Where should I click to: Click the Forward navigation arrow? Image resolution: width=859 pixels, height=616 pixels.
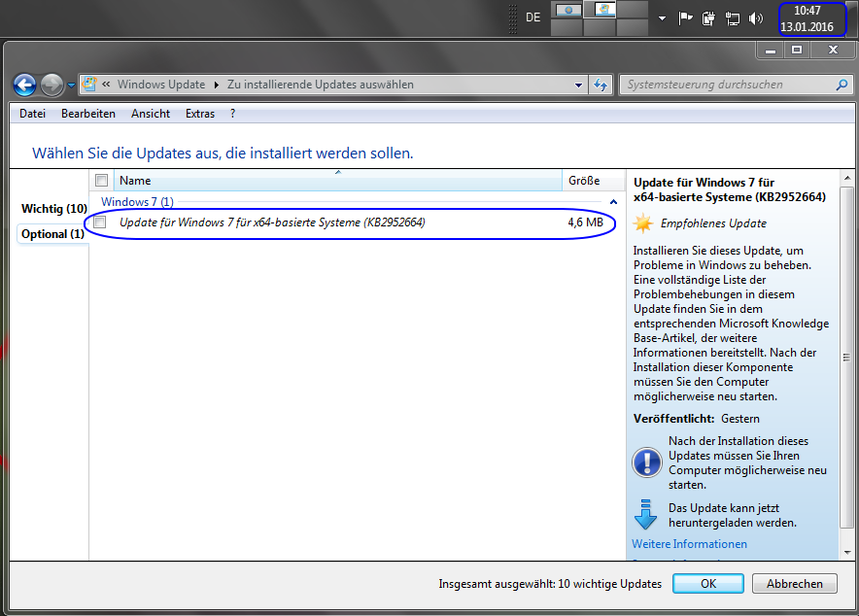[52, 85]
